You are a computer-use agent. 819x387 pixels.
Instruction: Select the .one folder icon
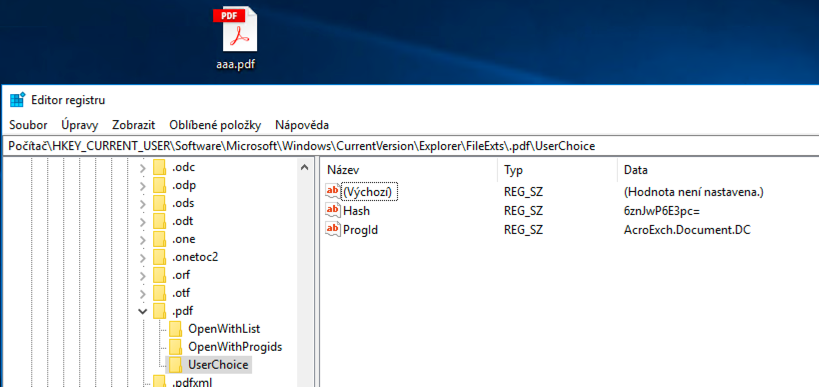159,239
